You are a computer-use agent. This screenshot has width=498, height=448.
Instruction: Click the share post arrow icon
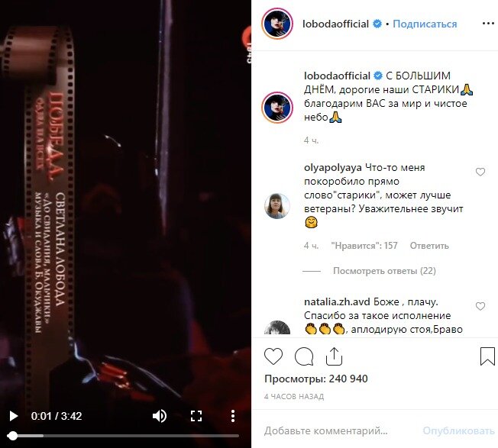coord(334,356)
